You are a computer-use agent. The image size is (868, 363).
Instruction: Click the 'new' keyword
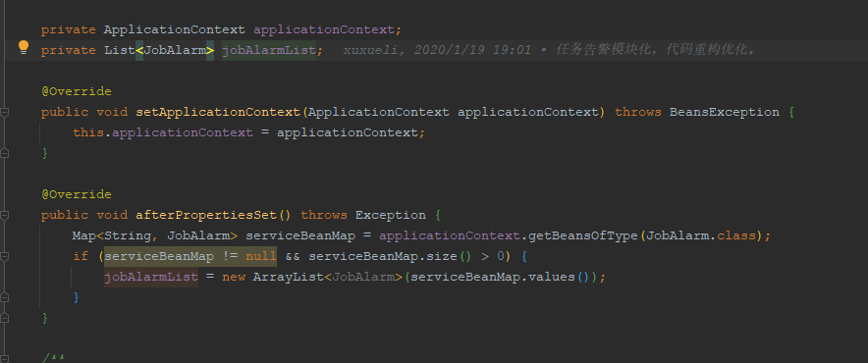coord(234,278)
